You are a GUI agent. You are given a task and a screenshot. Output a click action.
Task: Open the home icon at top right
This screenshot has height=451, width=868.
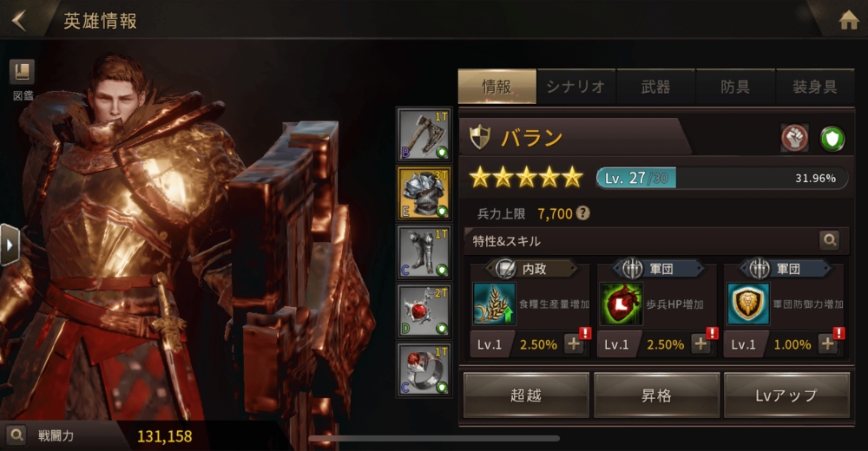tap(849, 21)
